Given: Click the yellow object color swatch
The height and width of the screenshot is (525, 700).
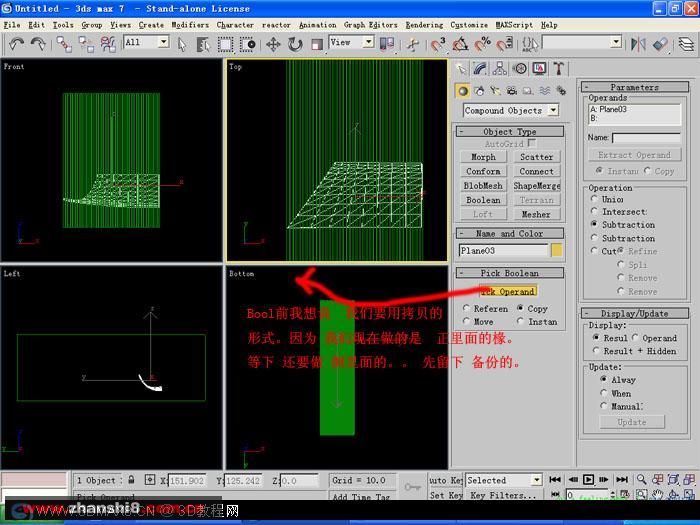Looking at the screenshot, I should (556, 250).
